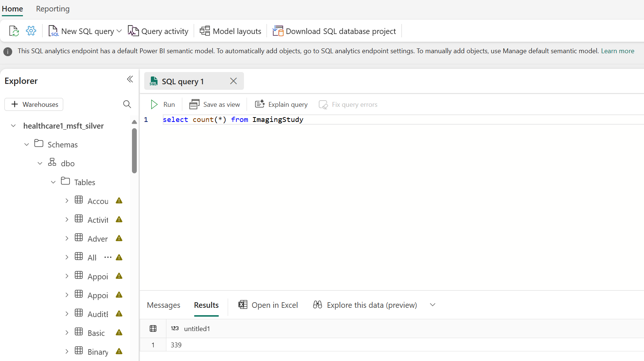
Task: Open Model layouts view
Action: [x=230, y=31]
